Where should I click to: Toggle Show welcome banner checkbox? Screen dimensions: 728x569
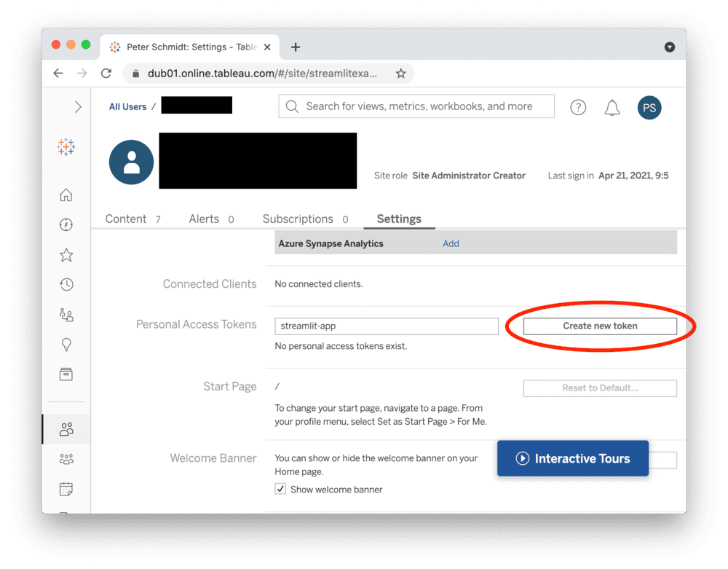(x=280, y=489)
